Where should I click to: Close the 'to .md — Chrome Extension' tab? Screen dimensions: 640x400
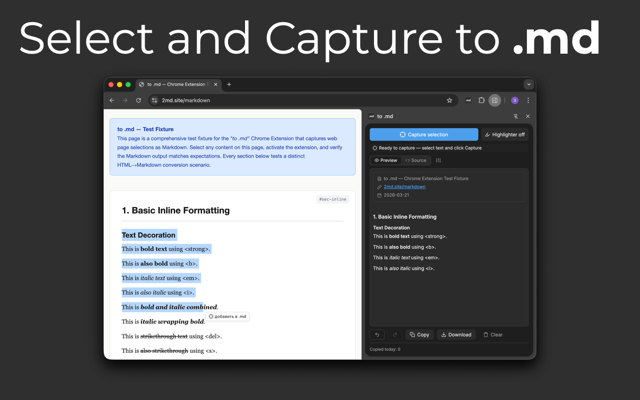click(x=216, y=84)
